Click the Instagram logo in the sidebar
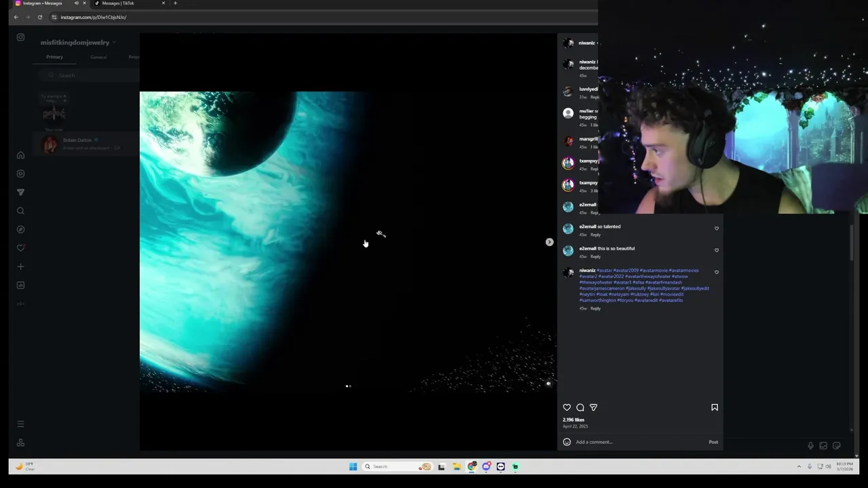 coord(20,37)
